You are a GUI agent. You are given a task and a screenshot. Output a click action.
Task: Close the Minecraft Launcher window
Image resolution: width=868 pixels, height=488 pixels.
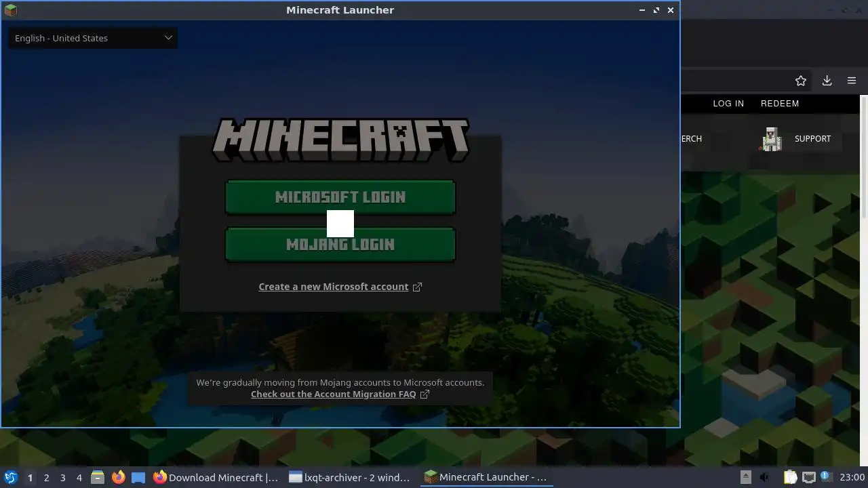671,10
